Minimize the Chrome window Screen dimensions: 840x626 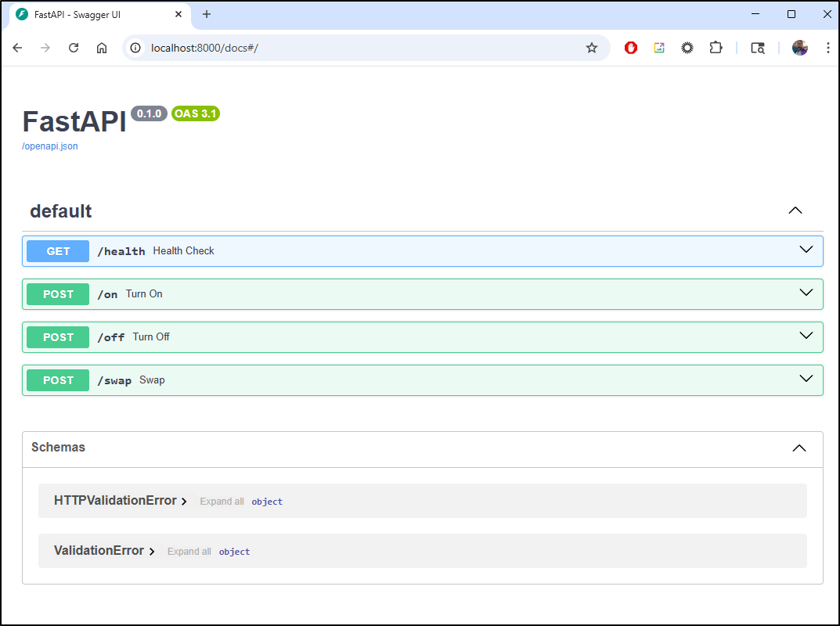pyautogui.click(x=755, y=14)
